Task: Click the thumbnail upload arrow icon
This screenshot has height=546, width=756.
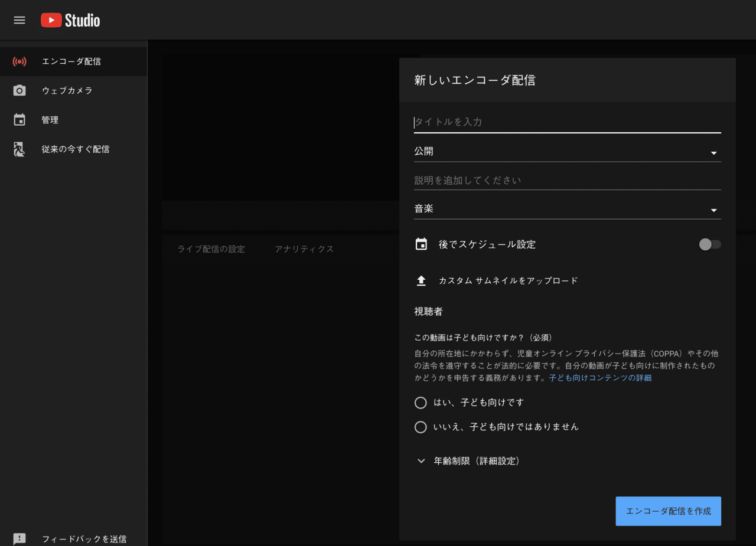Action: point(421,280)
